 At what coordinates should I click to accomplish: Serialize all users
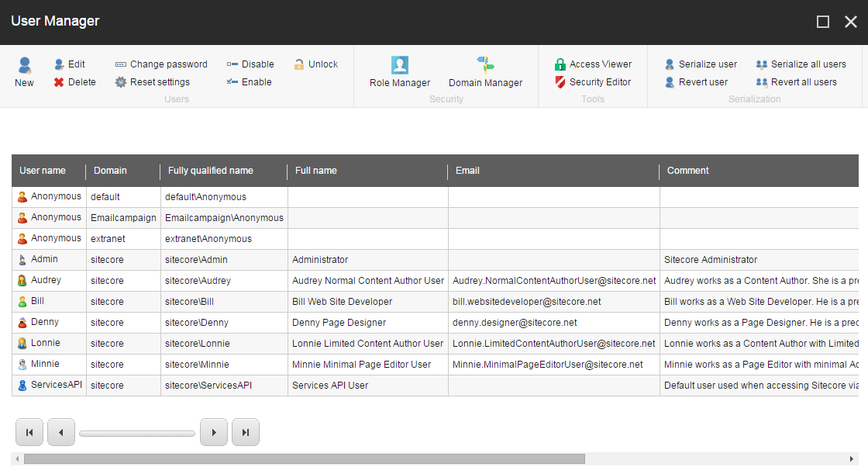click(804, 64)
